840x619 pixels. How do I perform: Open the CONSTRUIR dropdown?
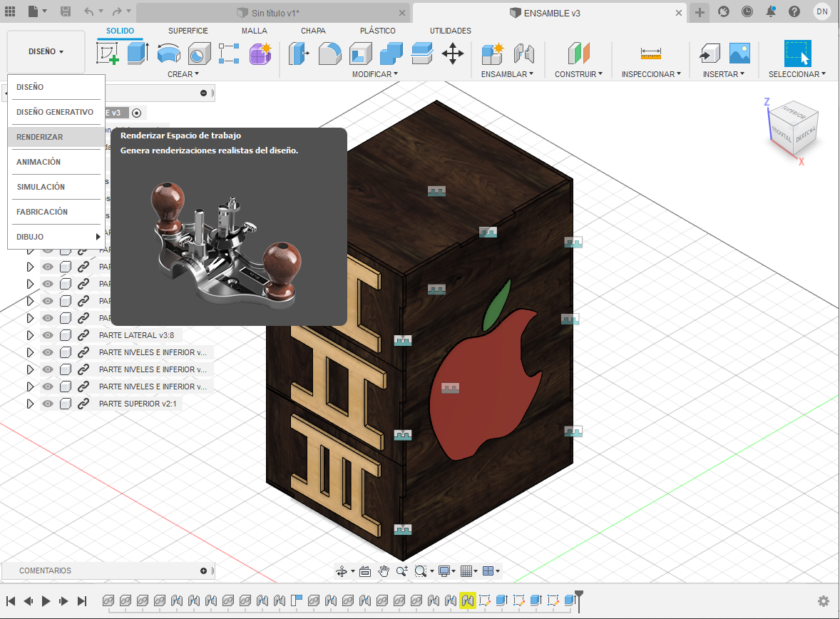tap(578, 74)
